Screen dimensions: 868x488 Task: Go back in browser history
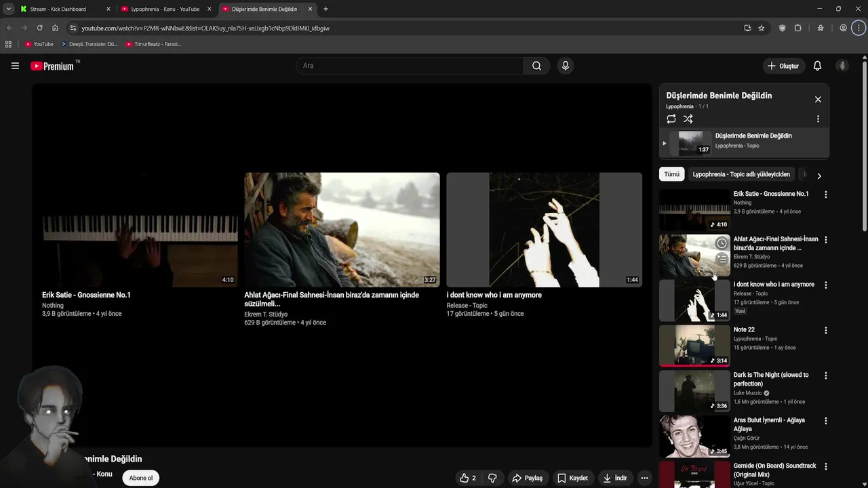point(9,28)
